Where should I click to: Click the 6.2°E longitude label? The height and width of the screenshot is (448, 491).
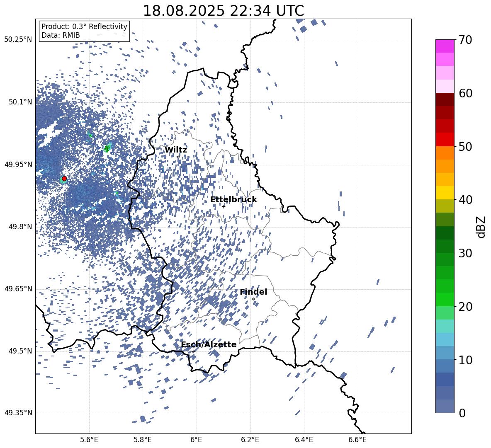(250, 440)
